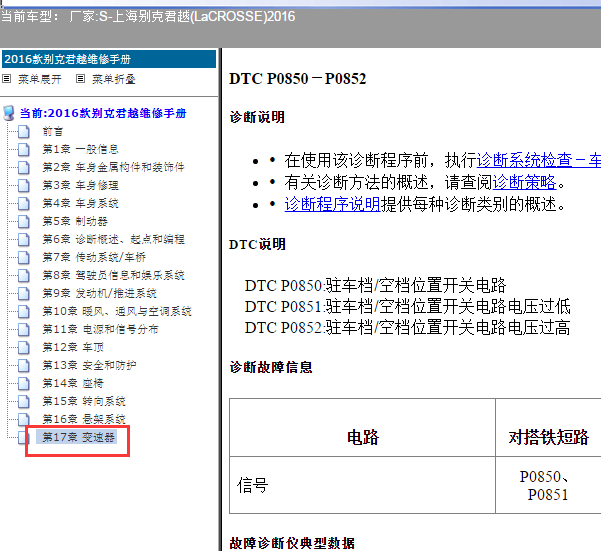Click the page icon beside 第8章 驾驶员信息和娱乐系统
Image resolution: width=601 pixels, height=551 pixels.
click(x=24, y=276)
